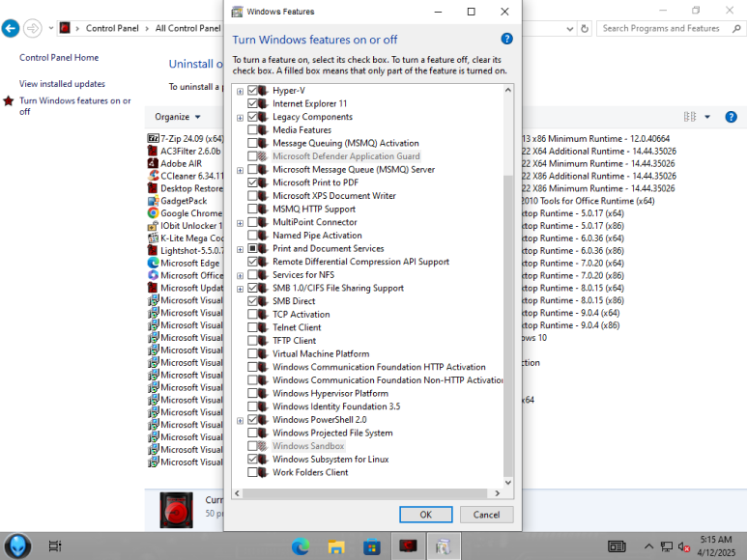The width and height of the screenshot is (747, 560).
Task: Expand the Windows PowerShell 2.0 node
Action: click(240, 421)
